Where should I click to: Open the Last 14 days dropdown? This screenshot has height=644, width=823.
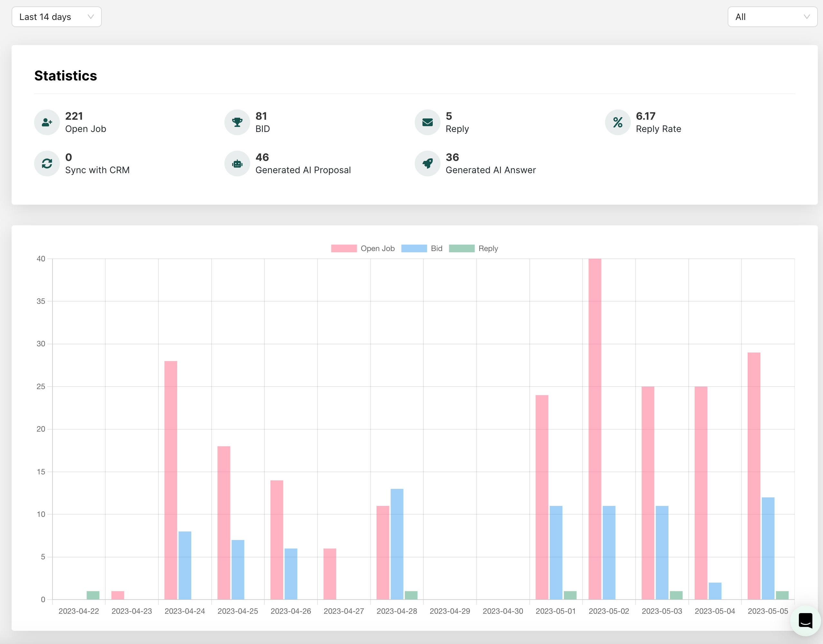tap(56, 17)
